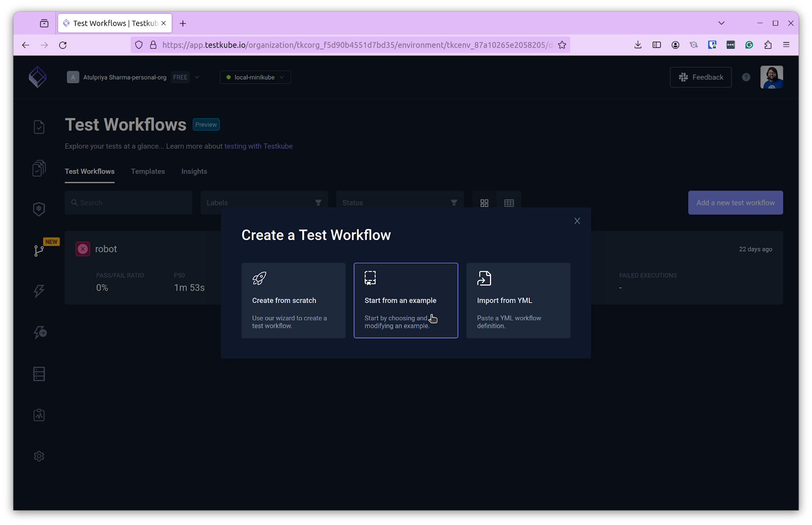This screenshot has height=525, width=812.
Task: Close the Test Workflows browser tab
Action: pos(163,23)
